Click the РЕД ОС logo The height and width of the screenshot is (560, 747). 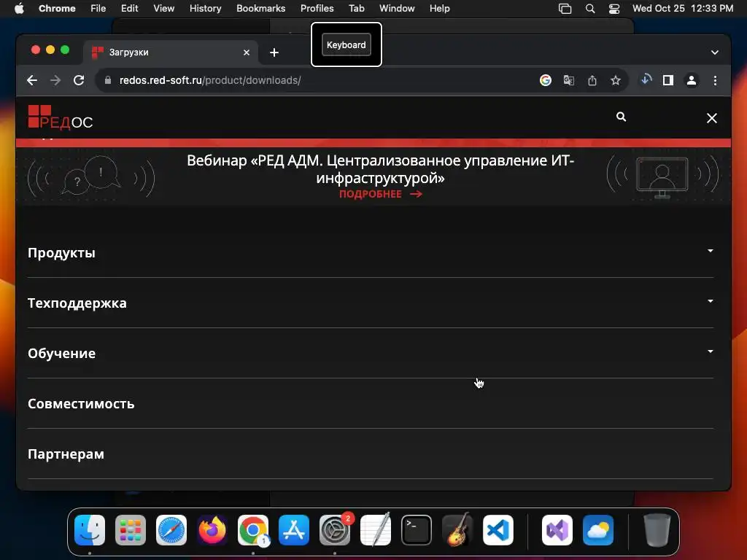tap(60, 117)
